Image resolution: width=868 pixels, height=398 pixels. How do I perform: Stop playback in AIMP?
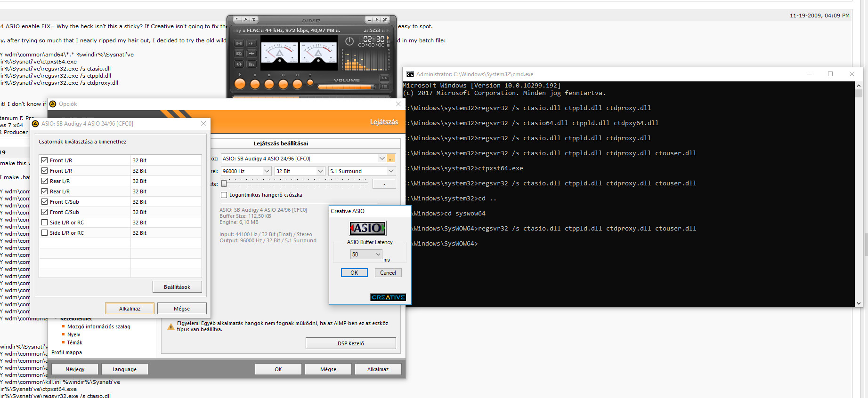(x=269, y=84)
